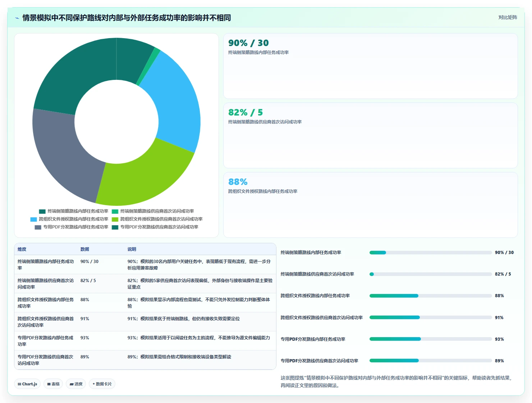Viewport: 532px width, 403px height.
Task: Click the description starting 91%；模拟结果优于终端侧路线
Action: click(x=184, y=319)
